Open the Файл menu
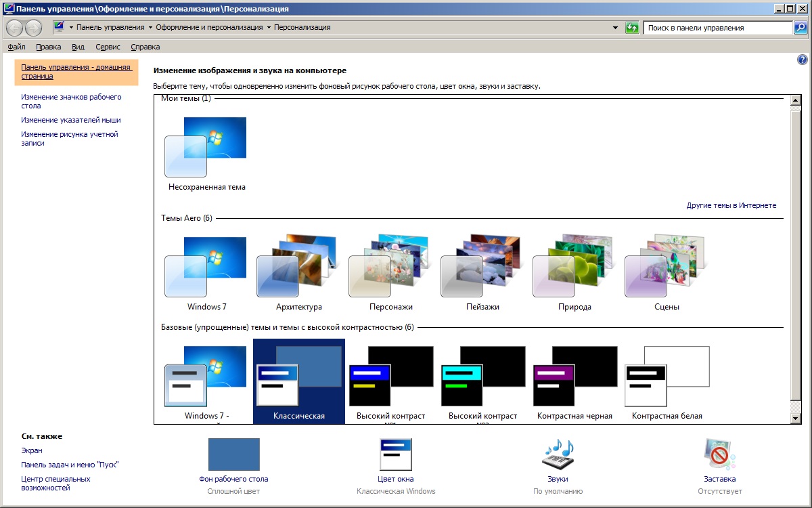The image size is (812, 508). [16, 47]
